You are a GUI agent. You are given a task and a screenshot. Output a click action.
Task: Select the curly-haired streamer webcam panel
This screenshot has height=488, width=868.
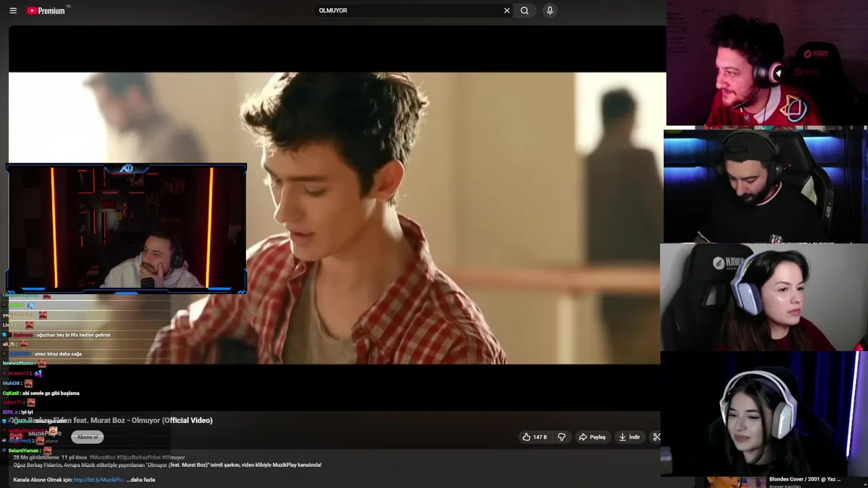(x=767, y=63)
